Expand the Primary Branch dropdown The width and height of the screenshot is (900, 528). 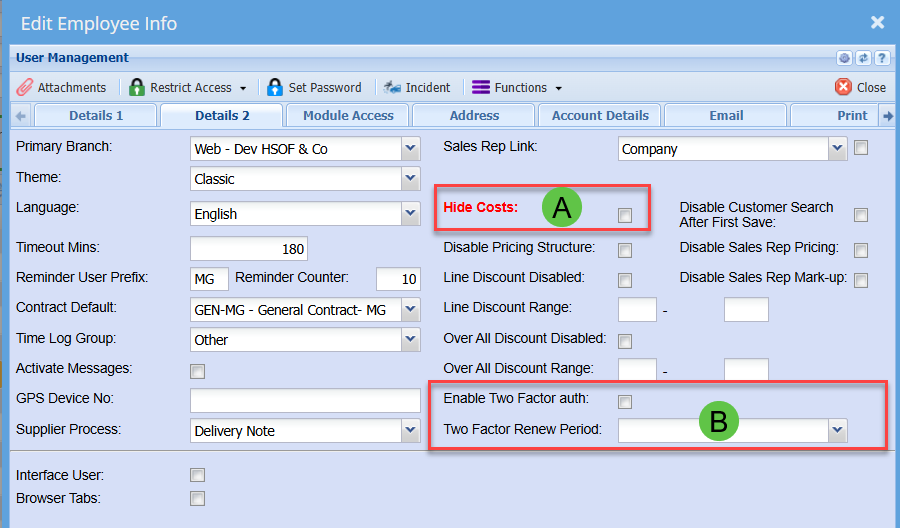coord(410,149)
